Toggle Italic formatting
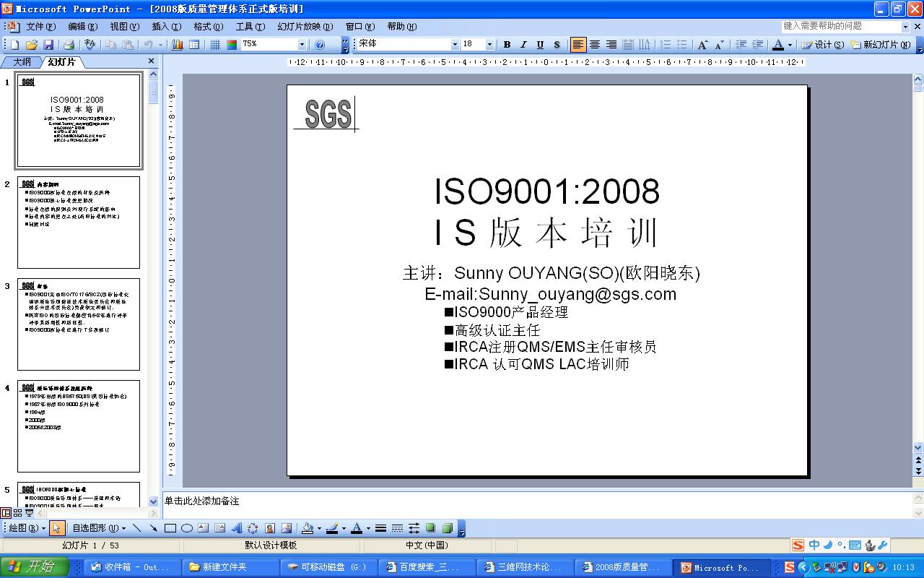 pos(523,45)
